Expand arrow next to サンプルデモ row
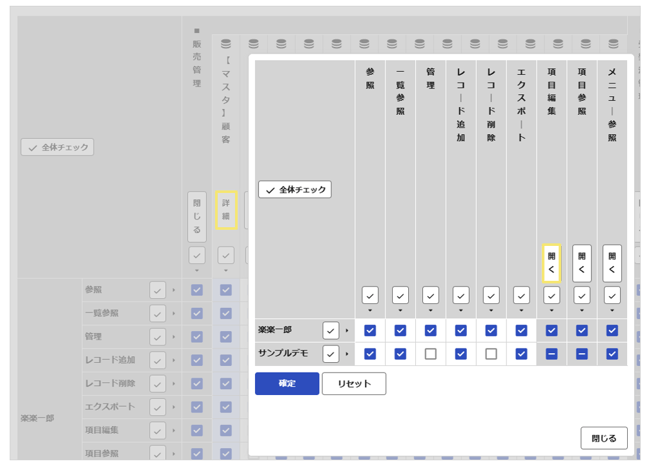The image size is (651, 468). click(347, 354)
